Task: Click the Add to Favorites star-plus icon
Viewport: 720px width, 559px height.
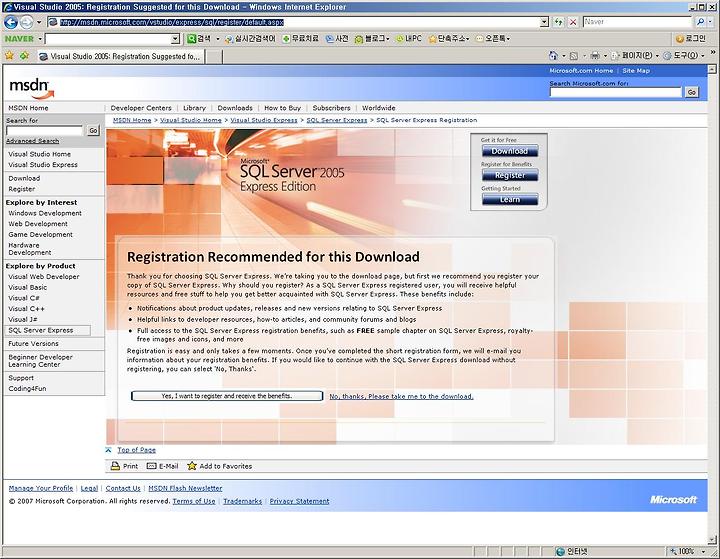Action: click(24, 56)
